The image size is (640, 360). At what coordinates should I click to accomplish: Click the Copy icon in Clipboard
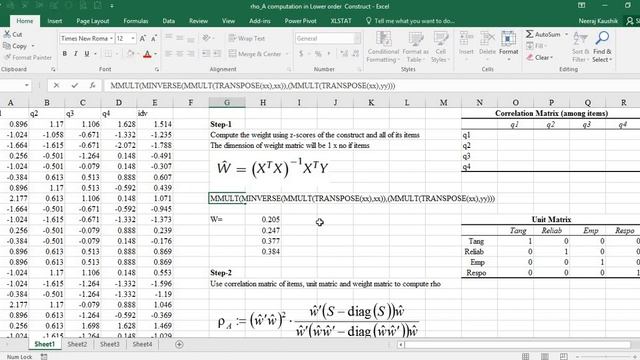pyautogui.click(x=7, y=46)
